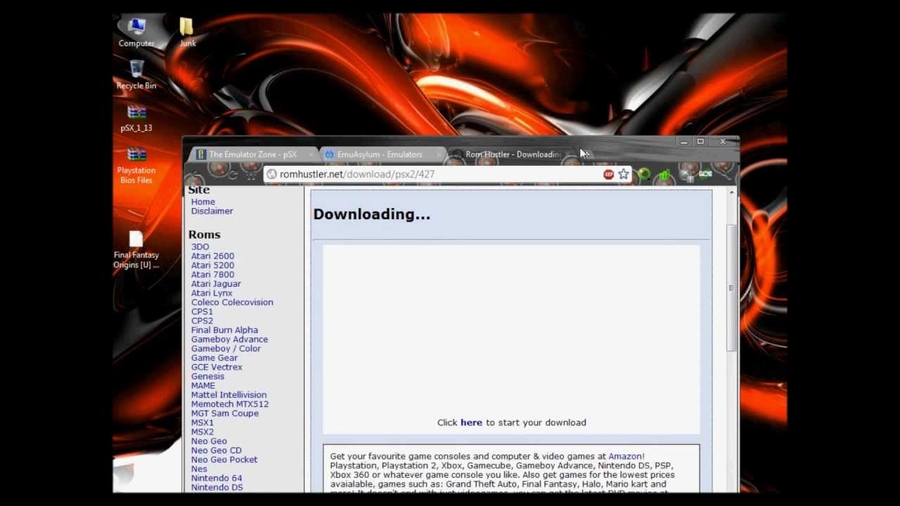Click the 'here' link to start download
The height and width of the screenshot is (506, 900).
point(471,423)
